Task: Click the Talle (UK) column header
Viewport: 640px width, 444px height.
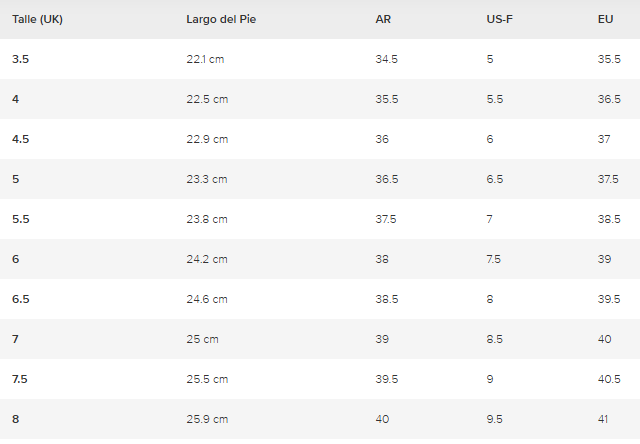Action: [37, 19]
